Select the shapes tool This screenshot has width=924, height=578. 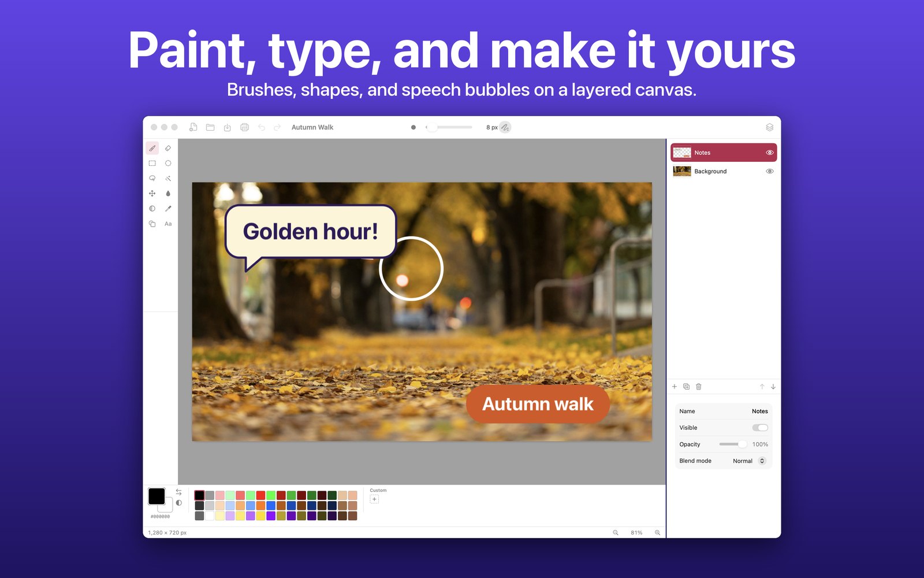point(152,224)
